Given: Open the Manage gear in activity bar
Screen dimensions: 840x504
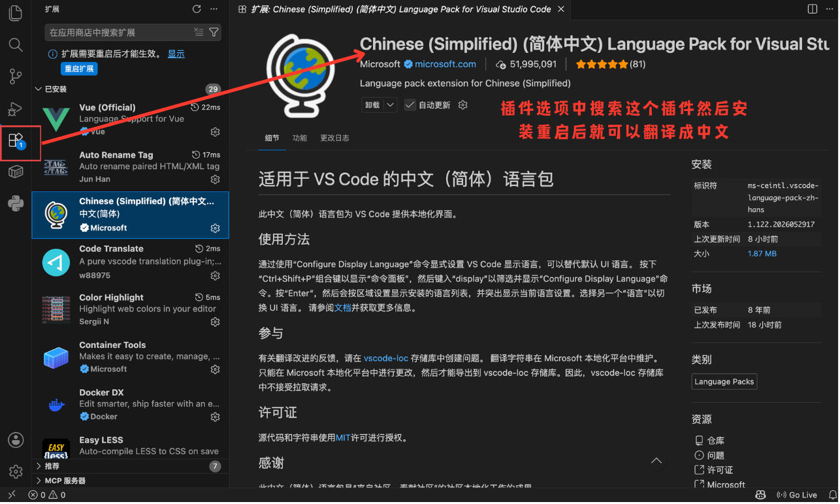Looking at the screenshot, I should pyautogui.click(x=16, y=471).
